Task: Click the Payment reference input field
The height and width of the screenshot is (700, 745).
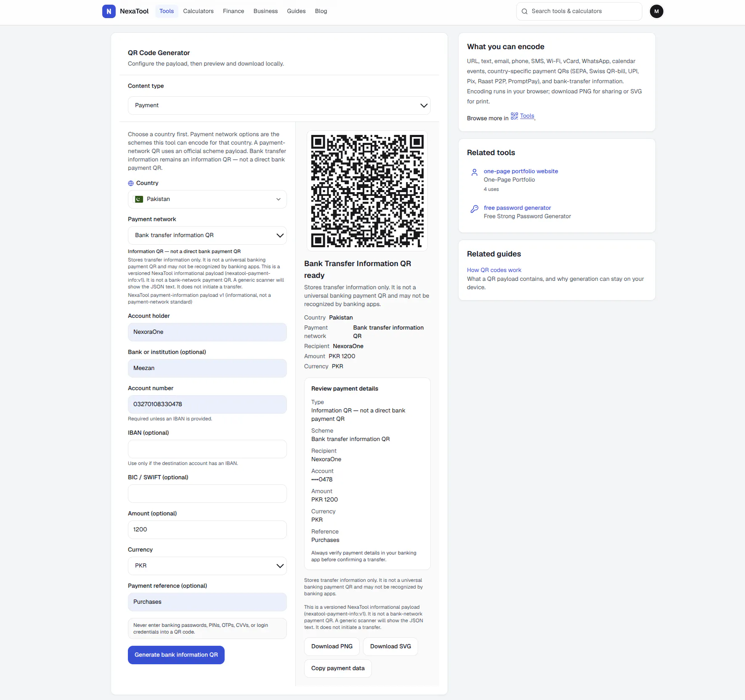Action: point(207,602)
